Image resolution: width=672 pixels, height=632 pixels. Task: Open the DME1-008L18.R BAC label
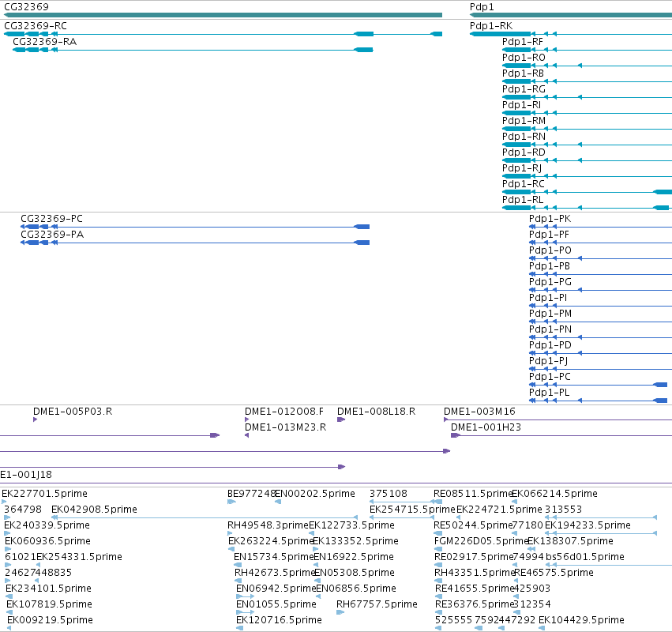[x=377, y=412]
